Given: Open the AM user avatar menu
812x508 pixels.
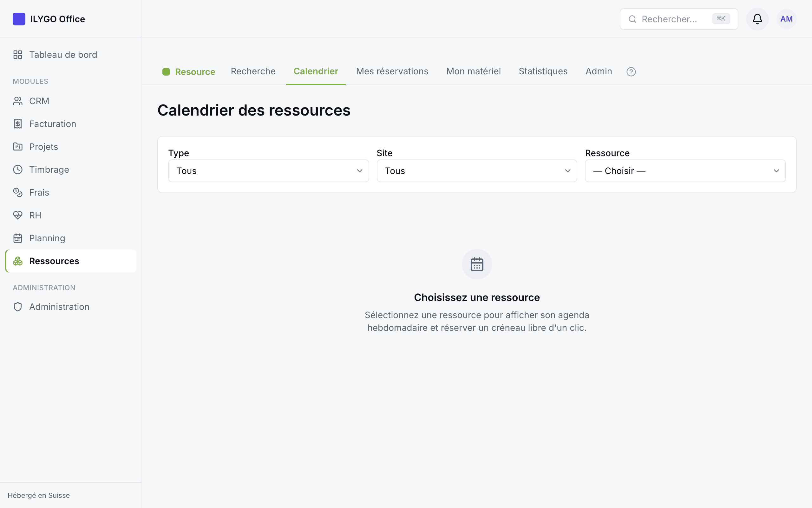Looking at the screenshot, I should coord(787,19).
